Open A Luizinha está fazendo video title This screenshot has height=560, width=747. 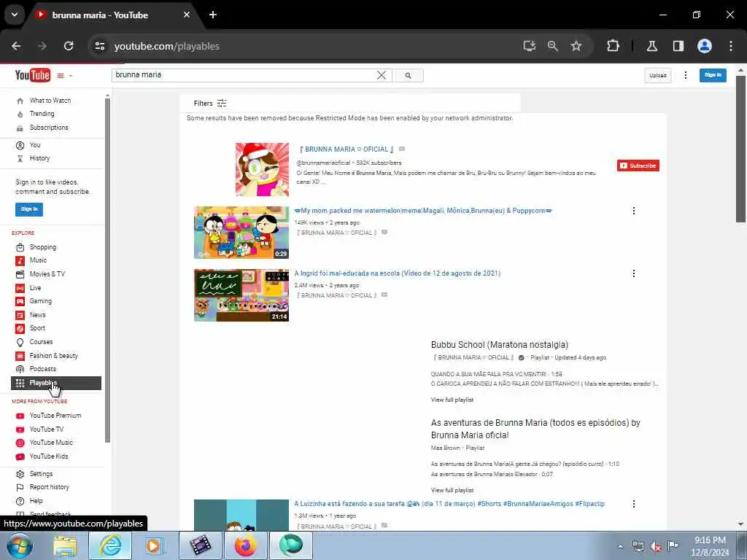point(449,504)
